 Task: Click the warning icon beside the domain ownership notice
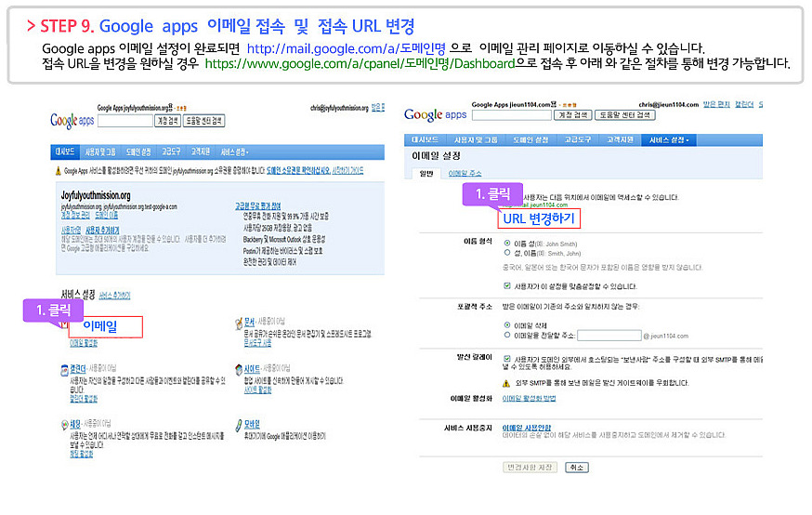[59, 171]
